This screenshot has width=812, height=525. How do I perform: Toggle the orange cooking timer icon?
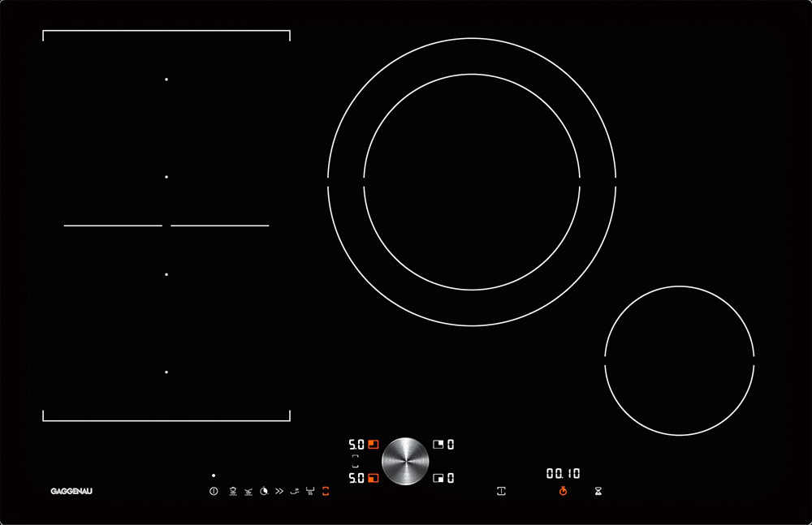[x=563, y=491]
